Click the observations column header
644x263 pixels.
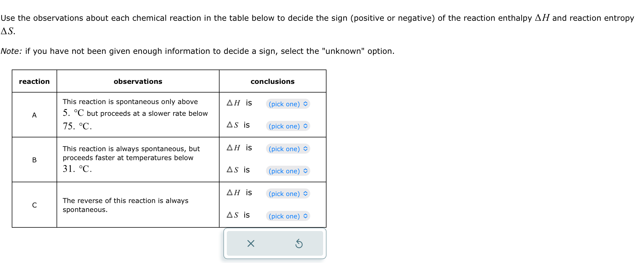tap(138, 81)
